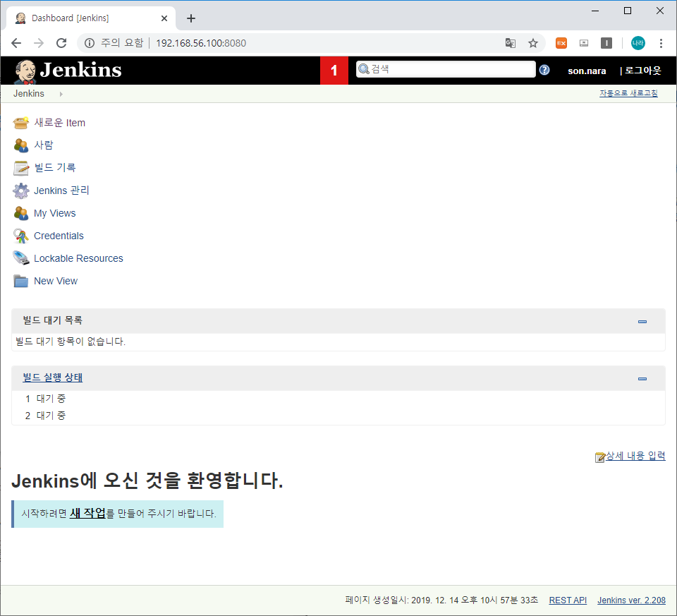Click executor 2 대기 중 row
Image resolution: width=677 pixels, height=616 pixels.
tap(338, 416)
